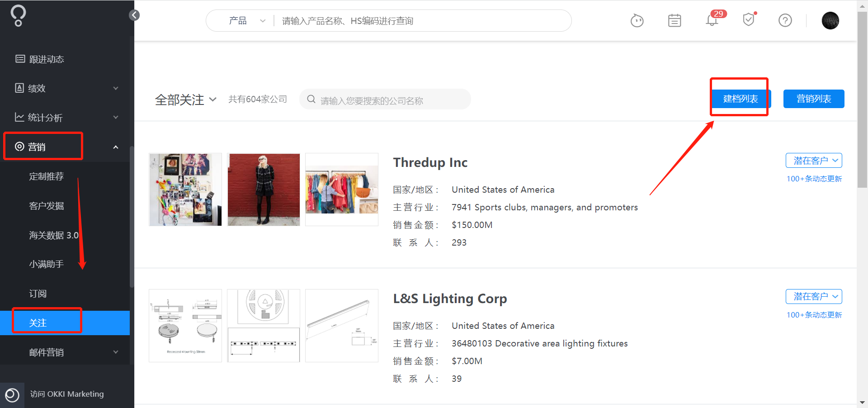868x408 pixels.
Task: Expand the 邮件营销 submenu chevron
Action: coord(116,352)
